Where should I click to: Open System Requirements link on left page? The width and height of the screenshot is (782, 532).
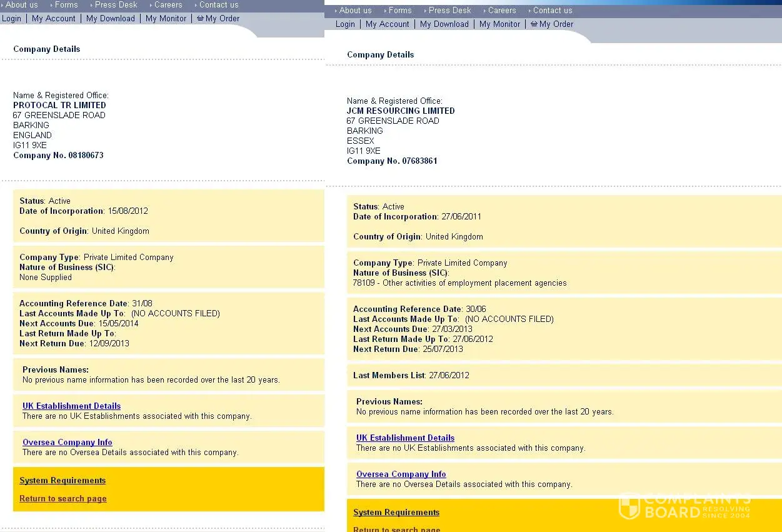63,481
